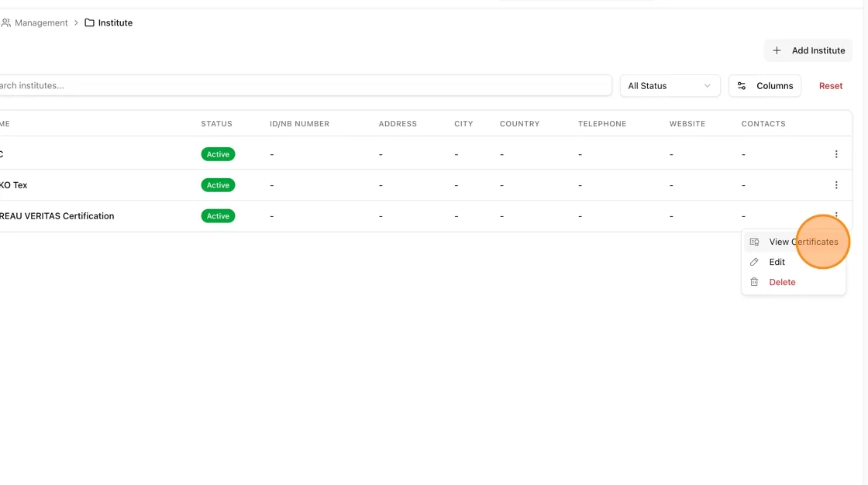This screenshot has width=868, height=485.
Task: Choose Delete from the context menu
Action: 794,282
